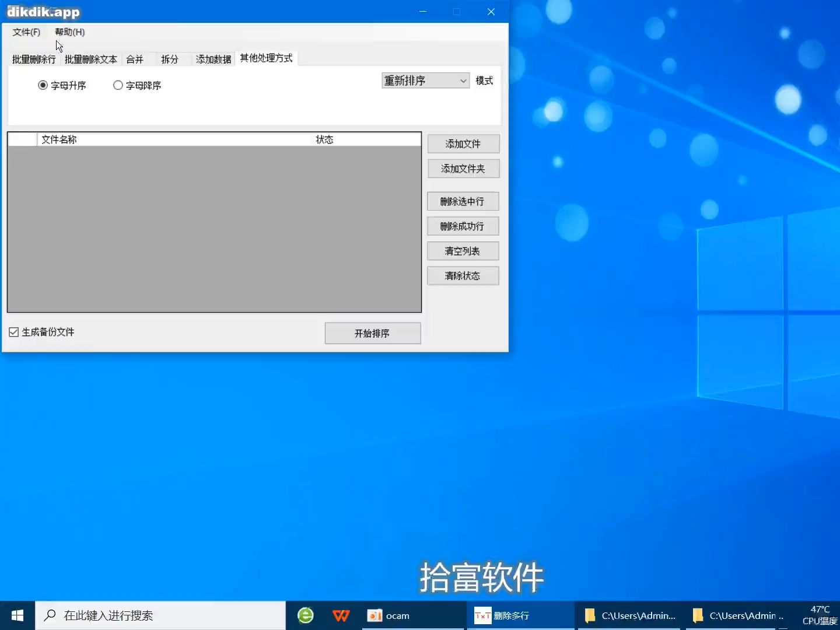Open the first C:\Users\Admin folder window
This screenshot has width=840, height=630.
(x=629, y=615)
